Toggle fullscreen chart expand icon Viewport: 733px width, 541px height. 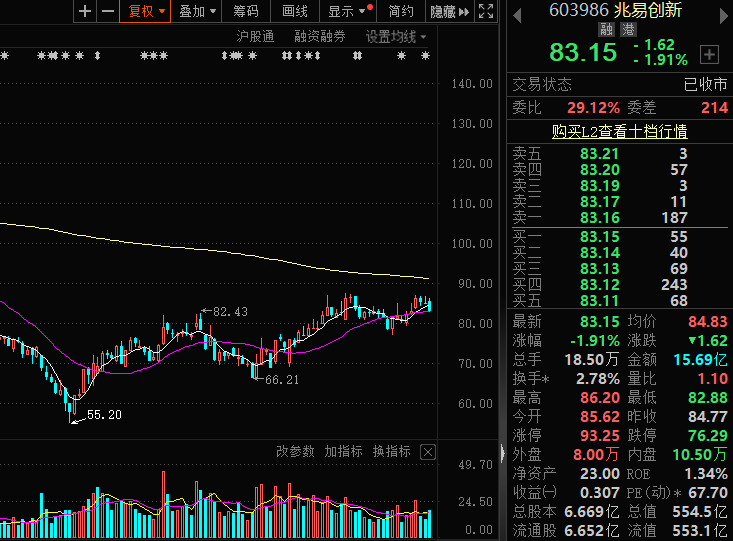click(x=486, y=12)
